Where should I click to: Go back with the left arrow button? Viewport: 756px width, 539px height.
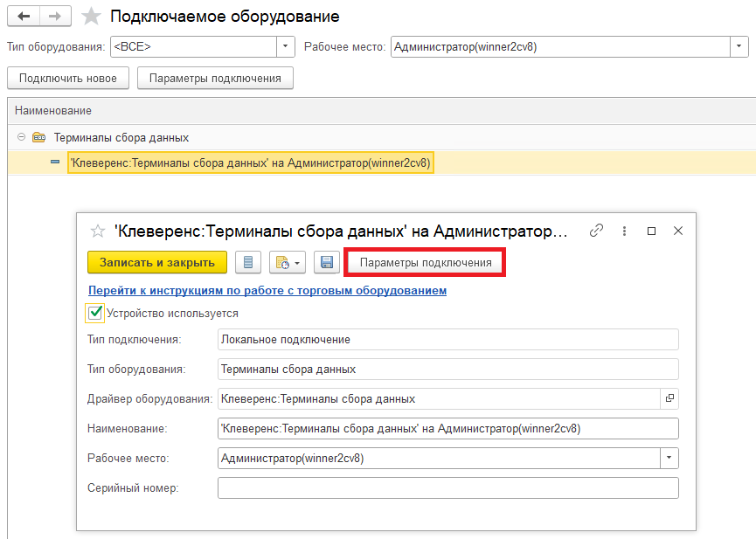pyautogui.click(x=23, y=17)
